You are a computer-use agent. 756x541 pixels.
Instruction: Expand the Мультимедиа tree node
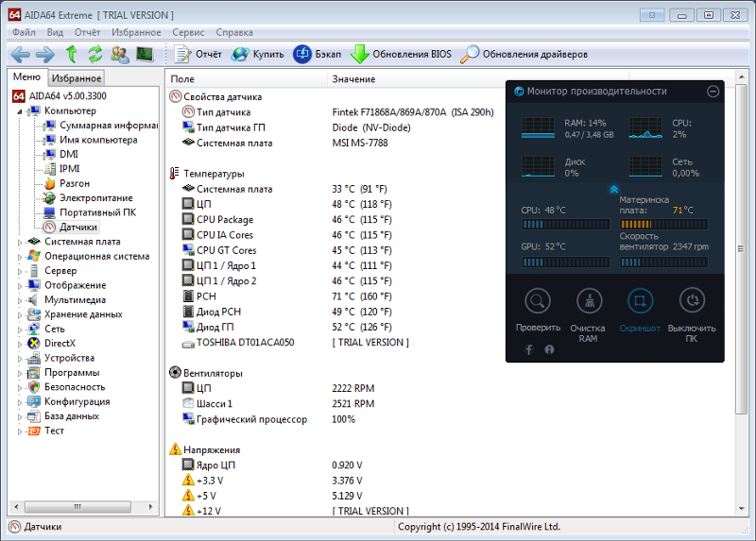click(20, 300)
